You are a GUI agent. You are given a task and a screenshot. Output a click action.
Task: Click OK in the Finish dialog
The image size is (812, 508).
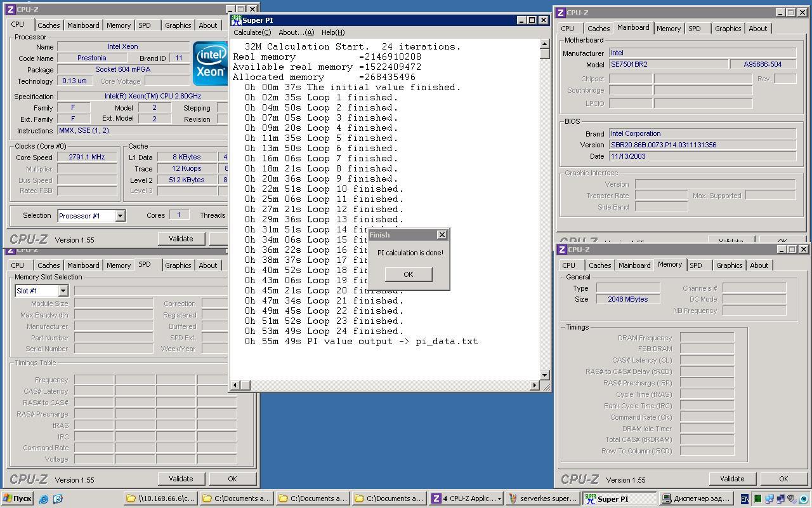coord(408,274)
